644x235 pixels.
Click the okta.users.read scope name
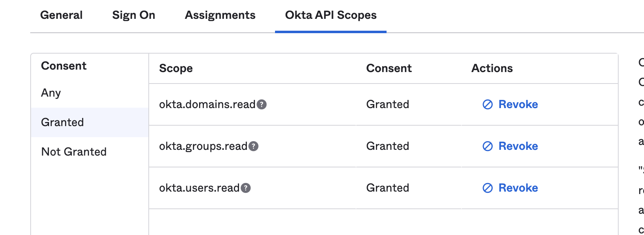point(199,188)
